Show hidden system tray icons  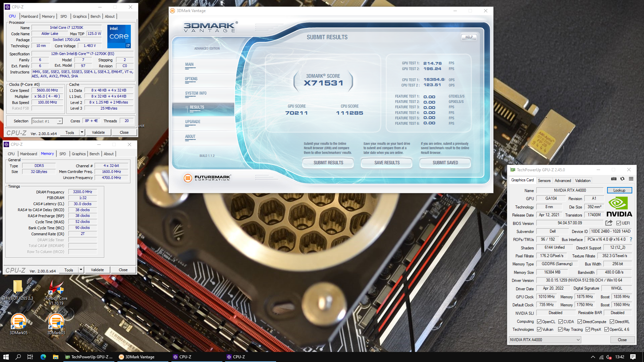pos(593,357)
